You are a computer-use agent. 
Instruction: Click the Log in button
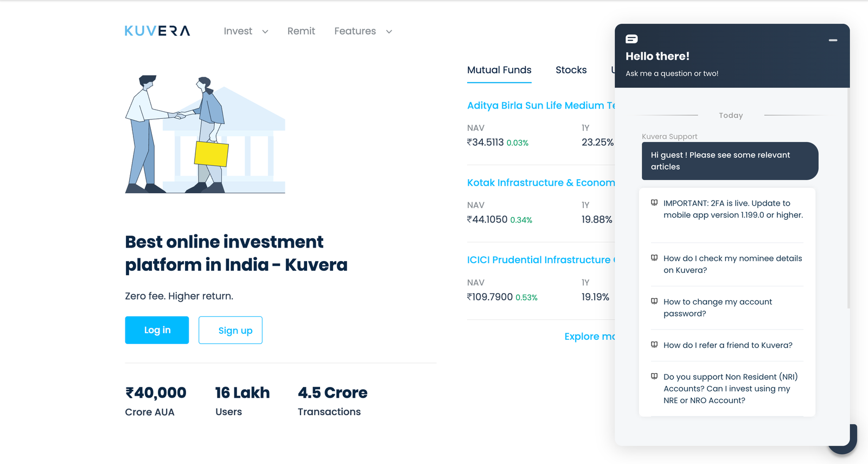tap(157, 330)
